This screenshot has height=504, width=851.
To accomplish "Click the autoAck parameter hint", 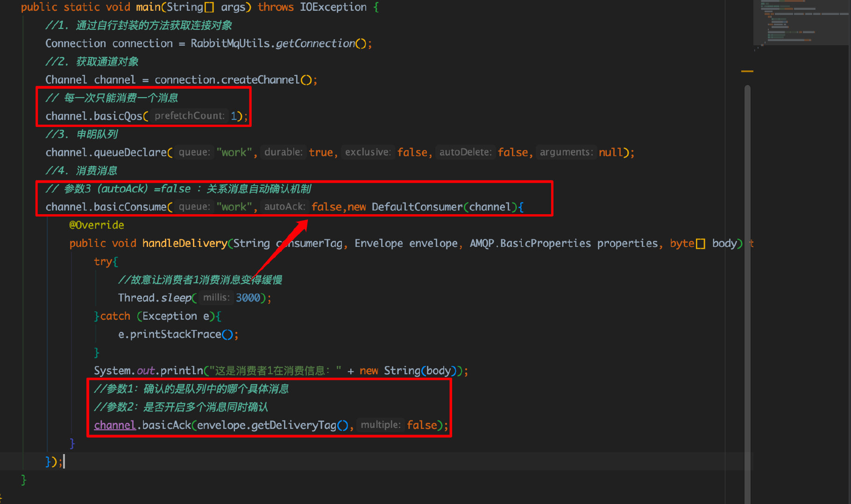I will click(x=284, y=207).
